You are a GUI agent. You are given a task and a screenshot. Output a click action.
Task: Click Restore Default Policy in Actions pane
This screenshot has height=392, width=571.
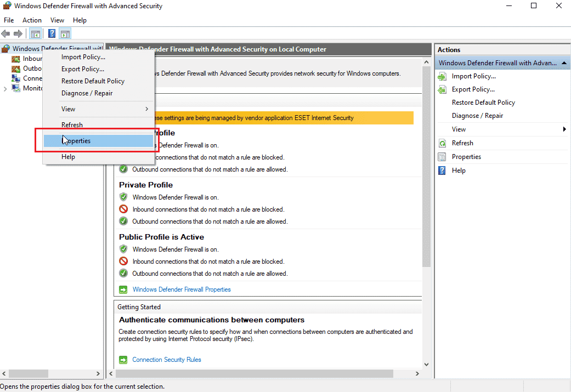click(483, 103)
